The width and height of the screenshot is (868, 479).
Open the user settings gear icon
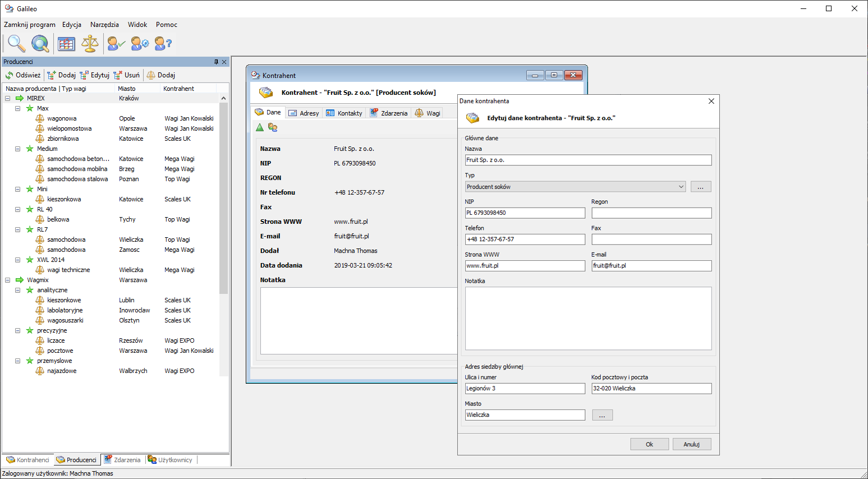(x=140, y=43)
